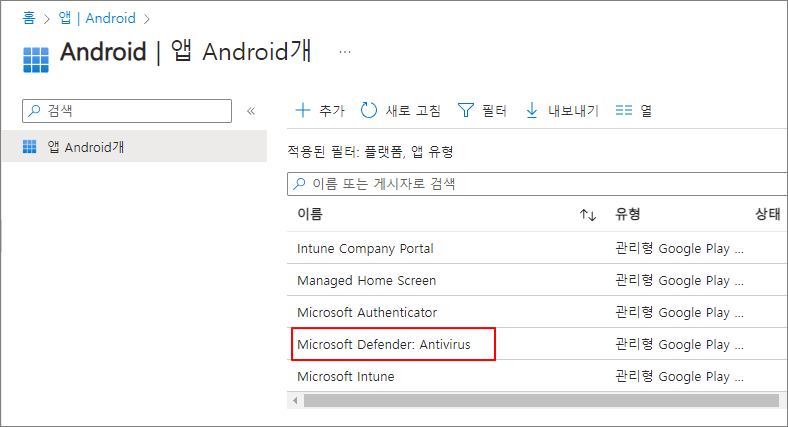Open Managed Home Screen app
The image size is (788, 427).
pos(366,280)
